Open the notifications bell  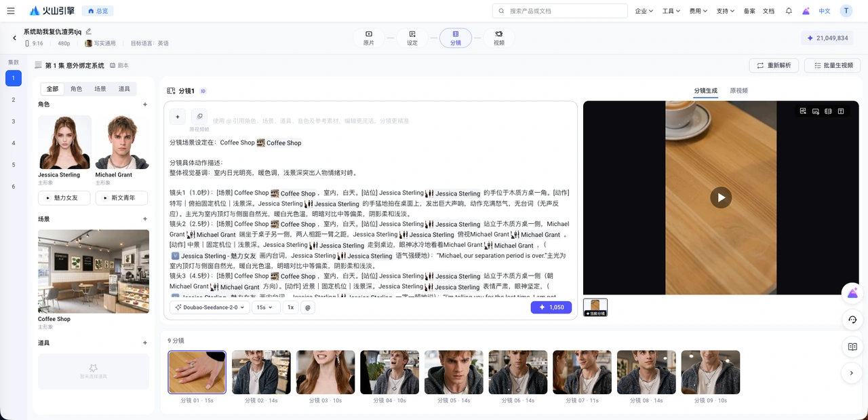789,11
